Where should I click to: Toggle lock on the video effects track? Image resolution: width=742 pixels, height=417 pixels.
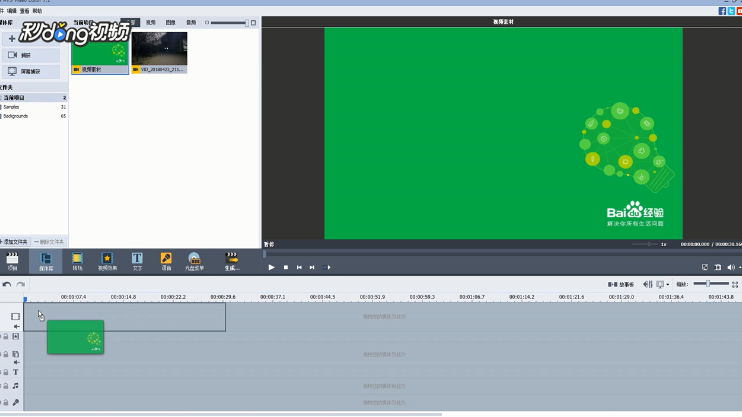[6, 337]
